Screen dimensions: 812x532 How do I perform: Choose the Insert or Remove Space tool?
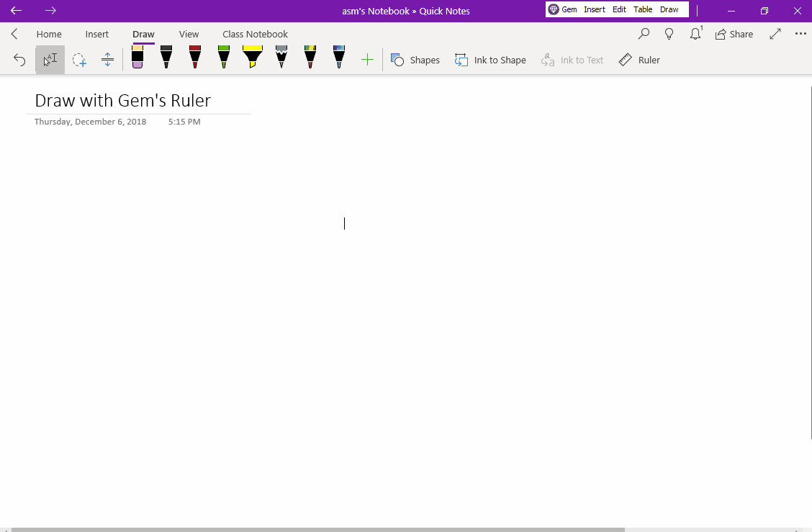point(108,60)
